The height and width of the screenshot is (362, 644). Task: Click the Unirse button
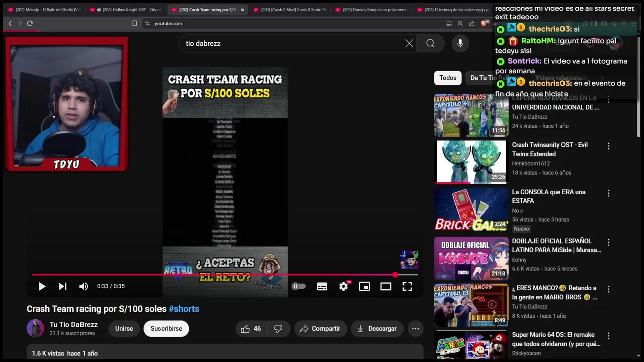click(124, 329)
